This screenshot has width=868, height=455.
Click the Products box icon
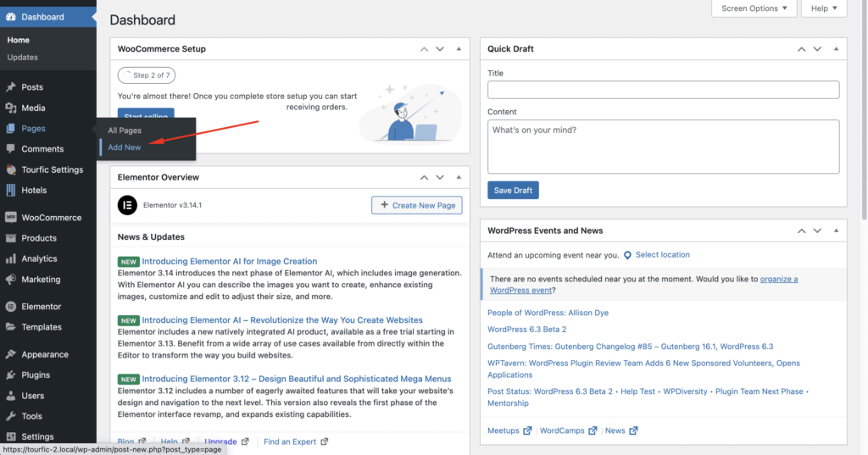pos(10,238)
